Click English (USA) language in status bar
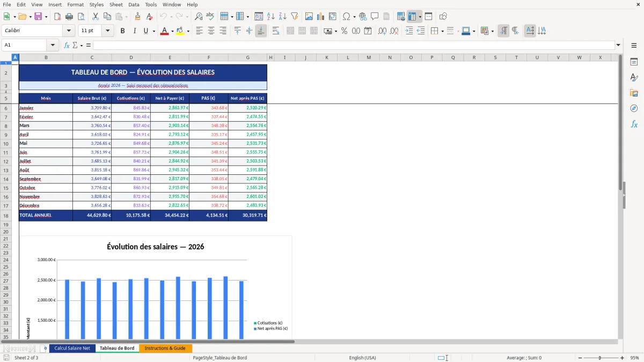 click(362, 358)
